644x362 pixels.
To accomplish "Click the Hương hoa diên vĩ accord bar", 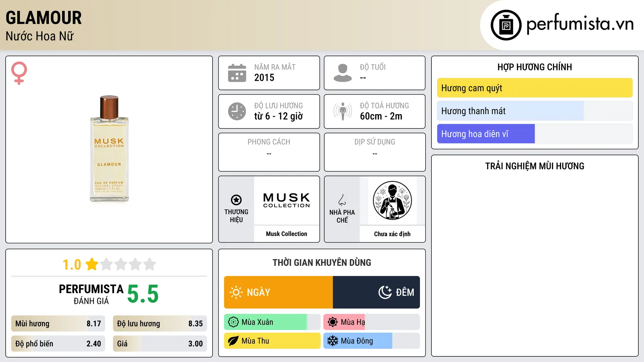I will (x=535, y=134).
